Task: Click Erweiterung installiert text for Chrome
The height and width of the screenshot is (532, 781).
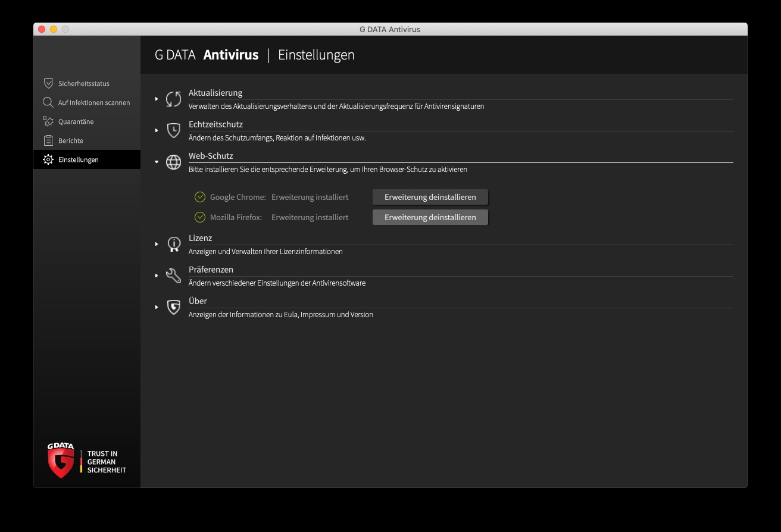Action: (310, 197)
